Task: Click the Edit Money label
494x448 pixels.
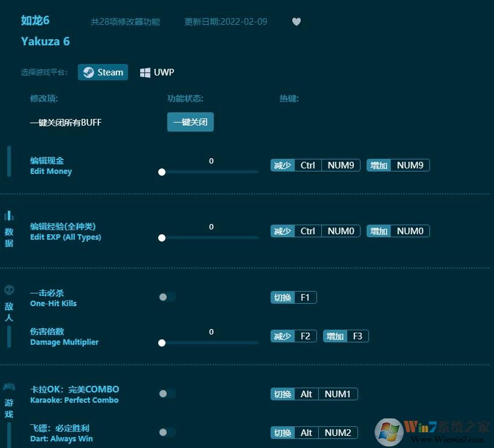Action: (51, 171)
